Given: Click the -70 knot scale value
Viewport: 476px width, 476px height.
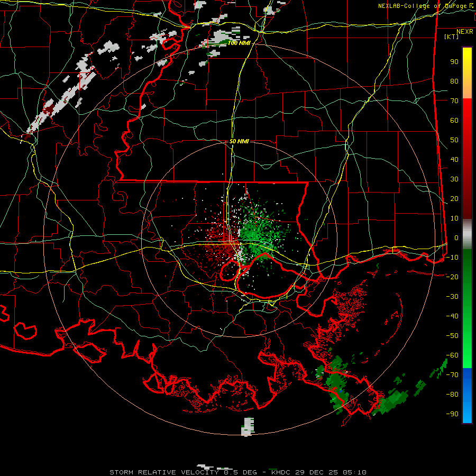Looking at the screenshot, I should [452, 375].
